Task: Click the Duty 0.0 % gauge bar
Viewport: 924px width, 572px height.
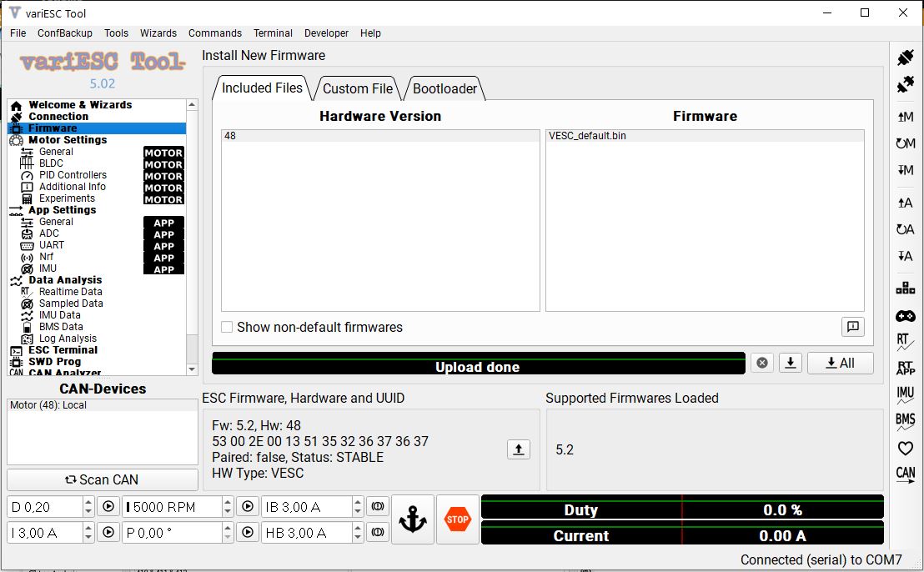Action: pyautogui.click(x=682, y=507)
